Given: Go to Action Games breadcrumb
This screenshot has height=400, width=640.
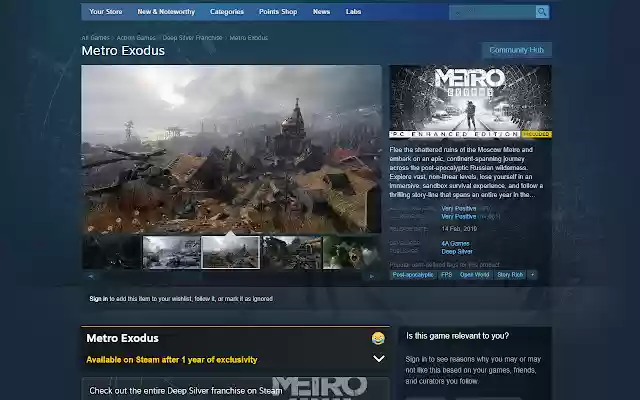Looking at the screenshot, I should [x=136, y=38].
